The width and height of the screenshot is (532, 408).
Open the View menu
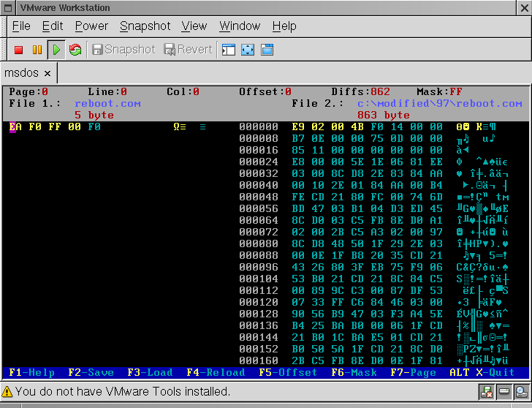tap(194, 26)
